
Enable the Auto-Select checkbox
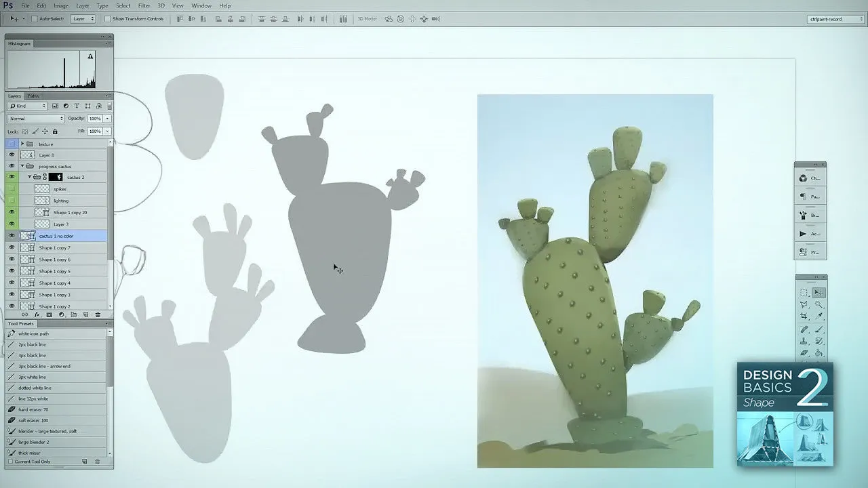[35, 19]
